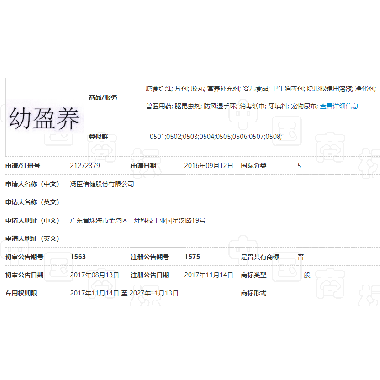Click the applicant Chinese address value
Image resolution: width=380 pixels, height=380 pixels.
pyautogui.click(x=137, y=220)
